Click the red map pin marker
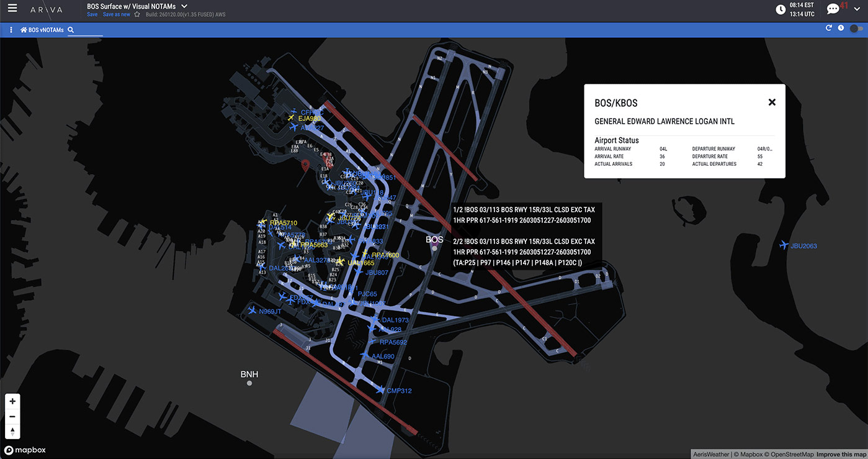Image resolution: width=868 pixels, height=459 pixels. [305, 165]
